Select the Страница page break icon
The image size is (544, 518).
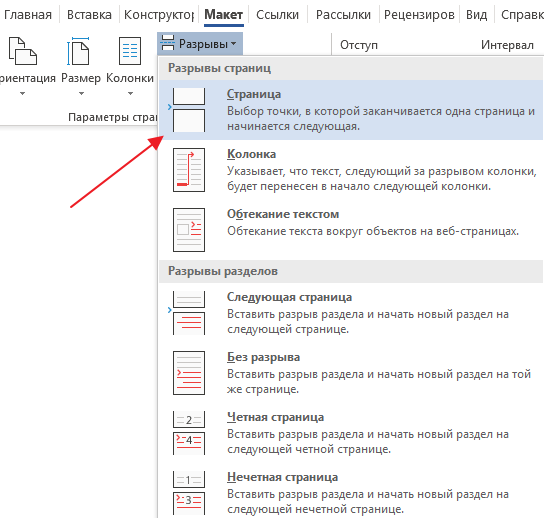(x=189, y=110)
